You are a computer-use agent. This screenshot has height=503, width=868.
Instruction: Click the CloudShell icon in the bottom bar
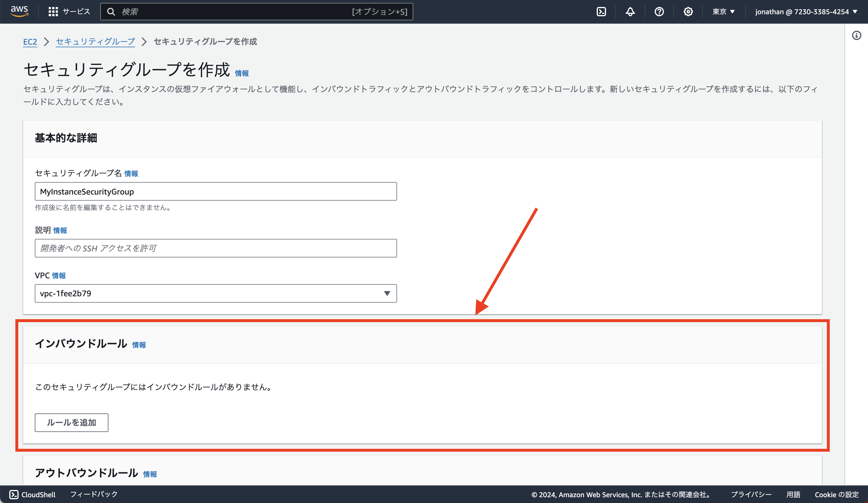click(13, 494)
